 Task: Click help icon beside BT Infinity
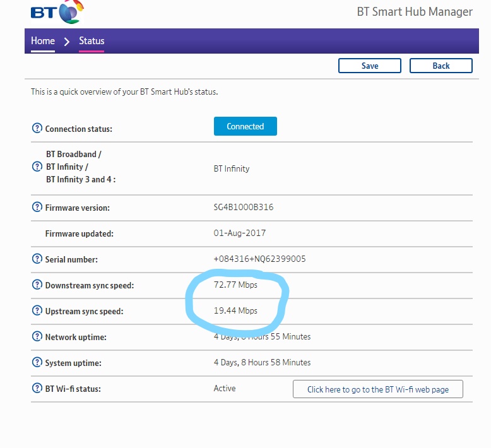[37, 167]
